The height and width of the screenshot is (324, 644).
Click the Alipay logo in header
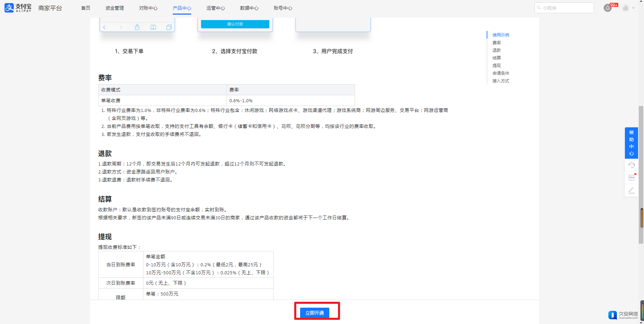coord(18,8)
